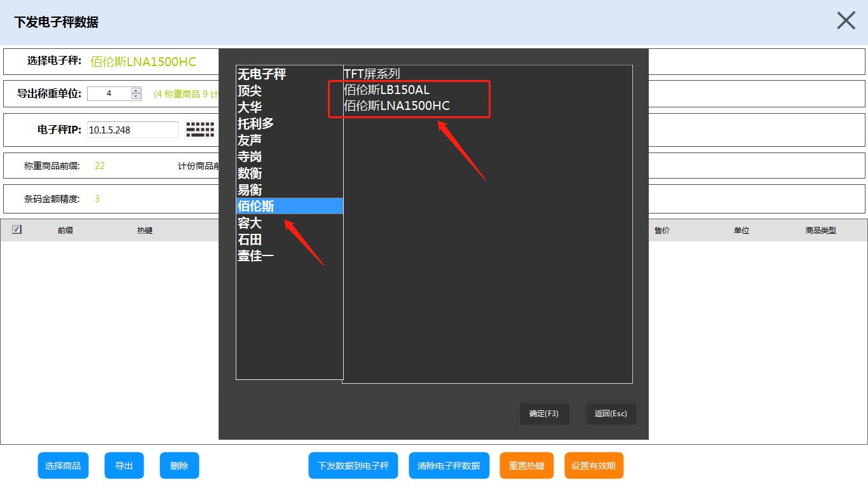The image size is (868, 488).
Task: Select 友声 scale brand
Action: click(x=289, y=140)
